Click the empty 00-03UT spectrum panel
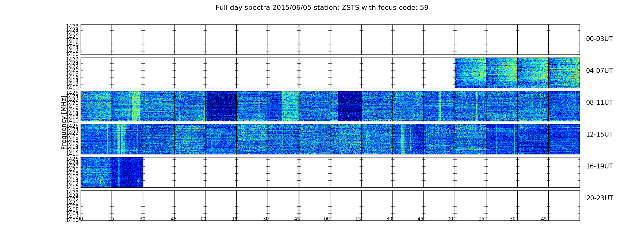The image size is (644, 245). pyautogui.click(x=330, y=40)
